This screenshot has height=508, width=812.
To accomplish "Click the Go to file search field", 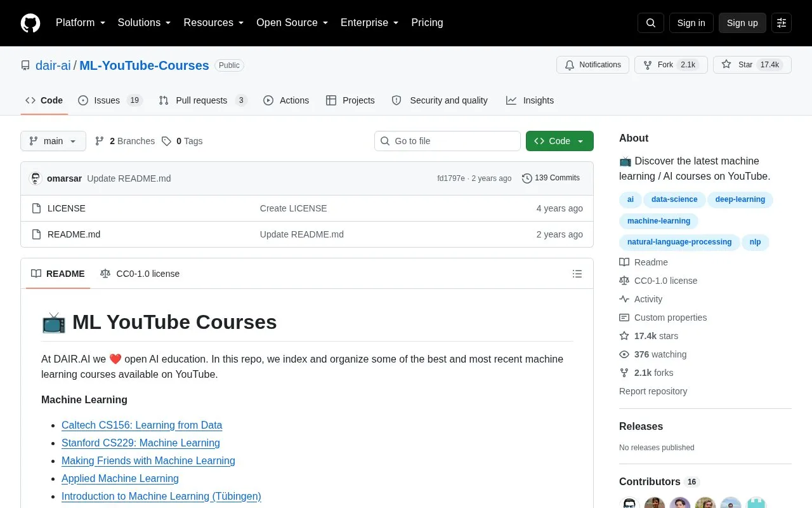I will 447,141.
